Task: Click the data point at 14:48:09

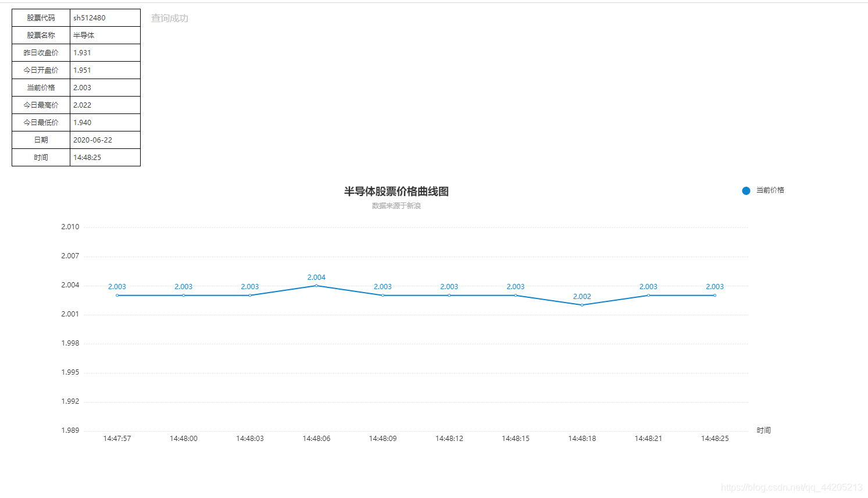Action: 383,296
